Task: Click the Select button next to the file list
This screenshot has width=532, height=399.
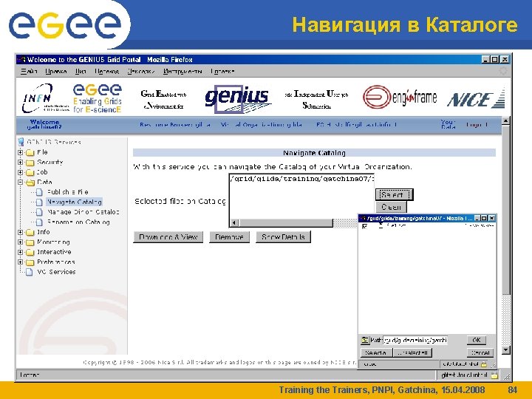Action: tap(395, 195)
